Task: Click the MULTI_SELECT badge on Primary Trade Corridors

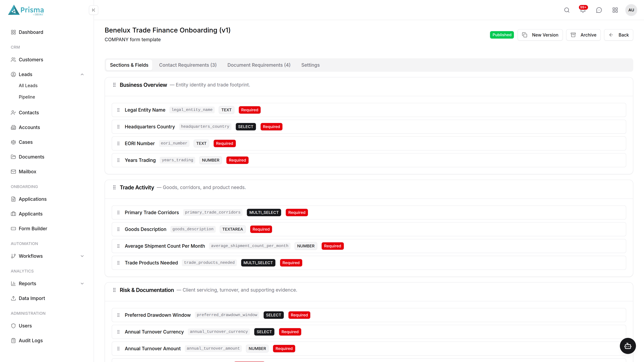Action: (x=264, y=212)
